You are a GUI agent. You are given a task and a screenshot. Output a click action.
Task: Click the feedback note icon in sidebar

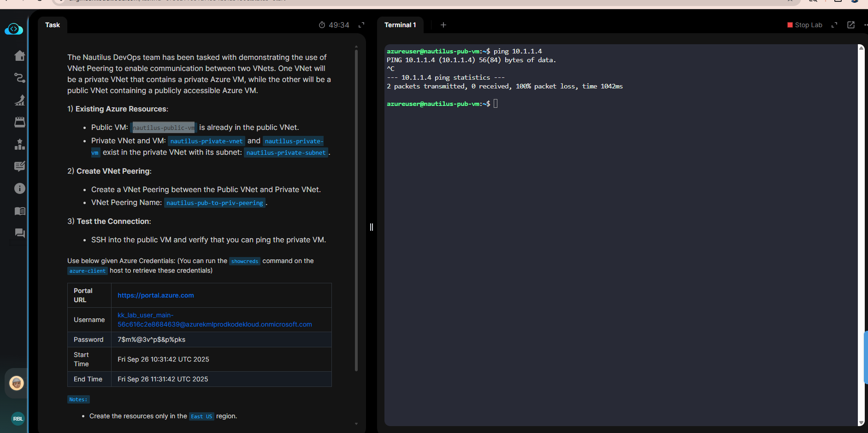pyautogui.click(x=19, y=166)
